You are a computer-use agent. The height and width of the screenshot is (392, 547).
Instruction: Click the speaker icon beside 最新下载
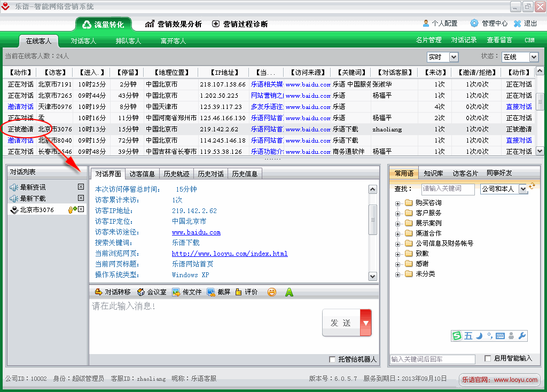(14, 199)
